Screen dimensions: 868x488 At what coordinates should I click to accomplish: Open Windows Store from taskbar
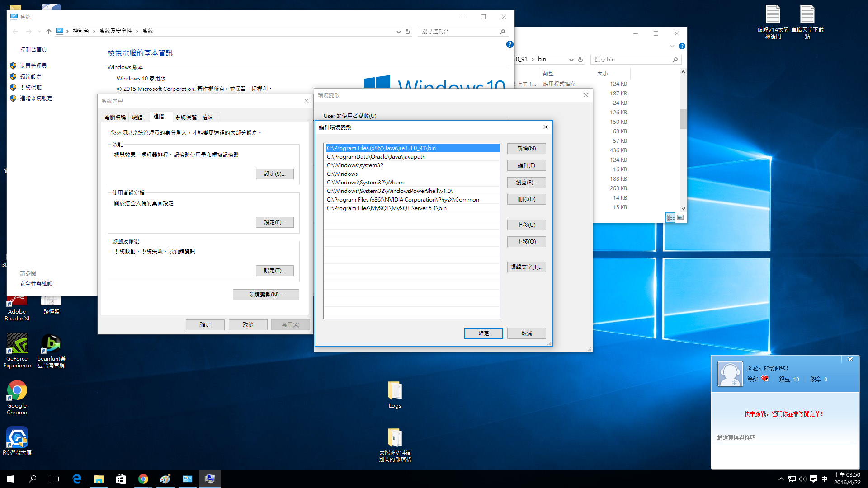tap(121, 479)
